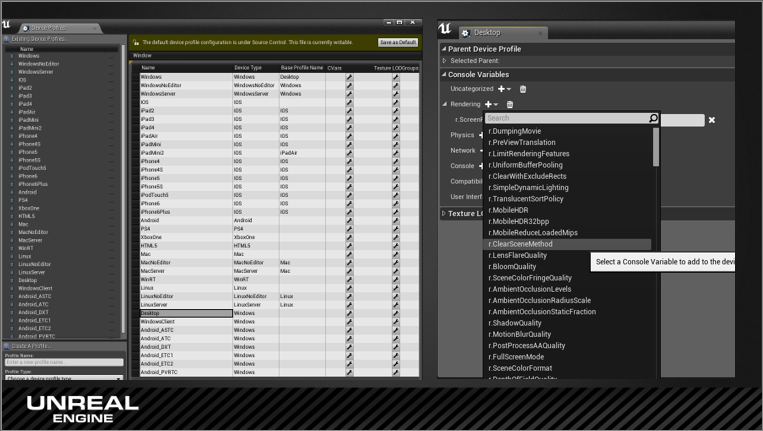
Task: Open Texture LODGroups wrench for Windows row
Action: (396, 77)
